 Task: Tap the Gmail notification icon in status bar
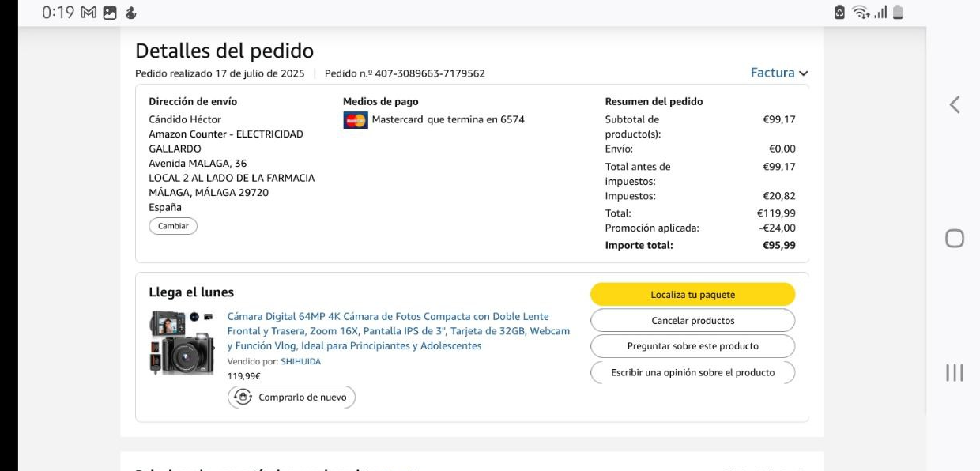click(x=89, y=13)
